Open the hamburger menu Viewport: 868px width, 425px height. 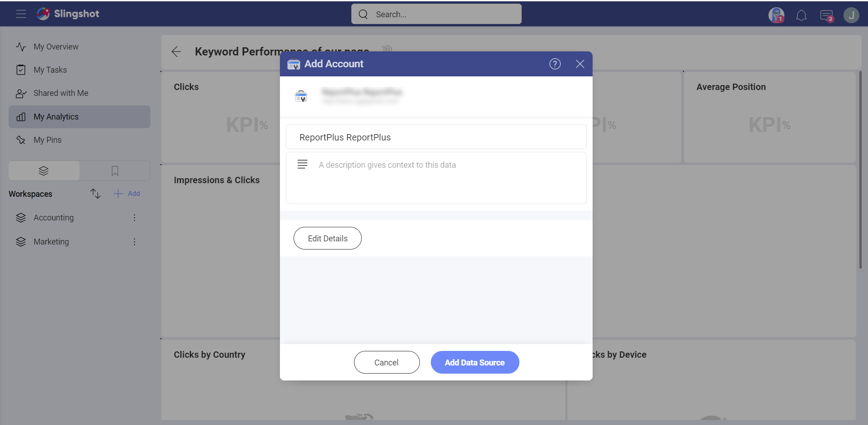point(21,14)
